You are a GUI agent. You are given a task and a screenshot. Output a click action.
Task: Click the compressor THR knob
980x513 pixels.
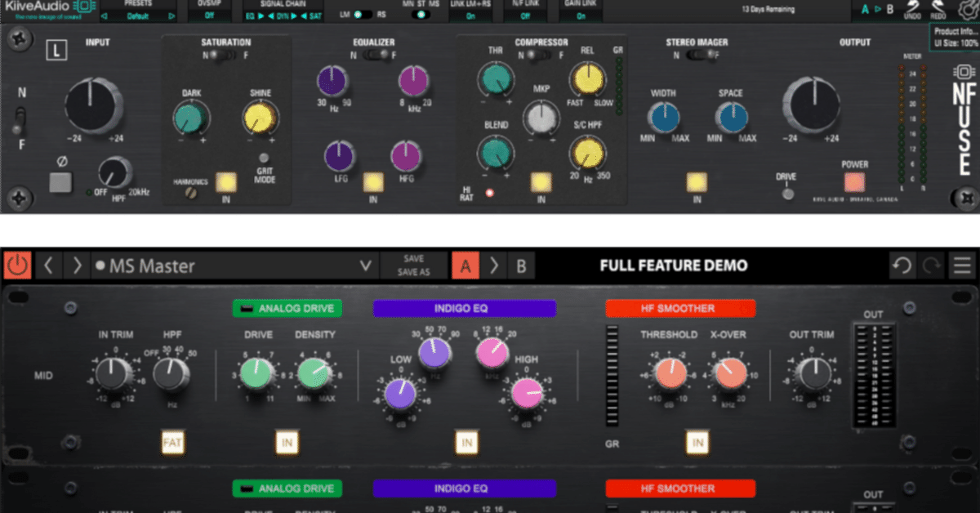[496, 78]
